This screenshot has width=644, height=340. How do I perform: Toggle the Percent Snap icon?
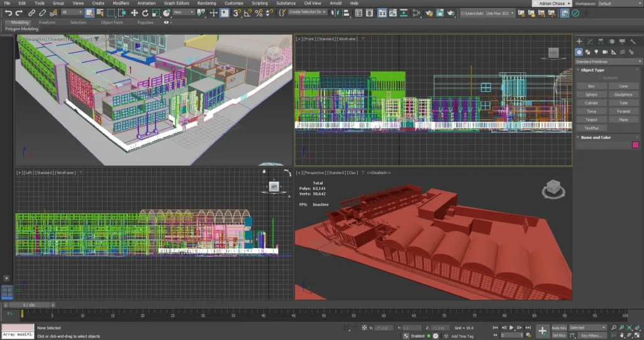click(x=258, y=13)
